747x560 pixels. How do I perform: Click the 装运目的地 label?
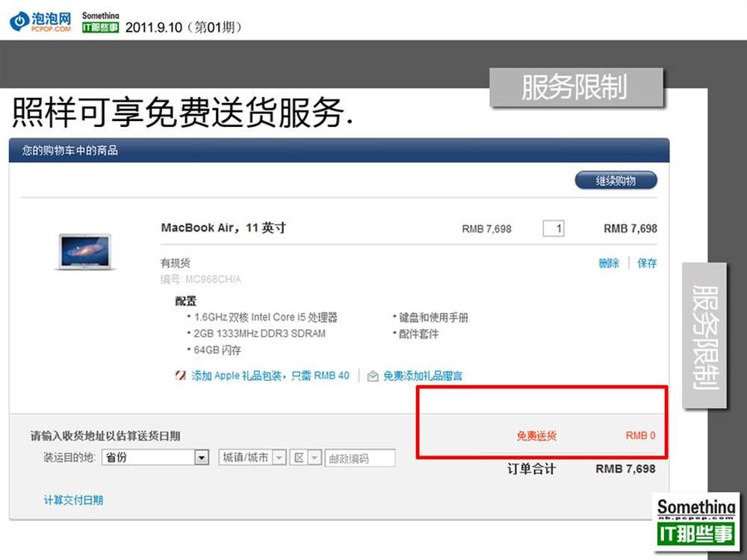point(69,458)
